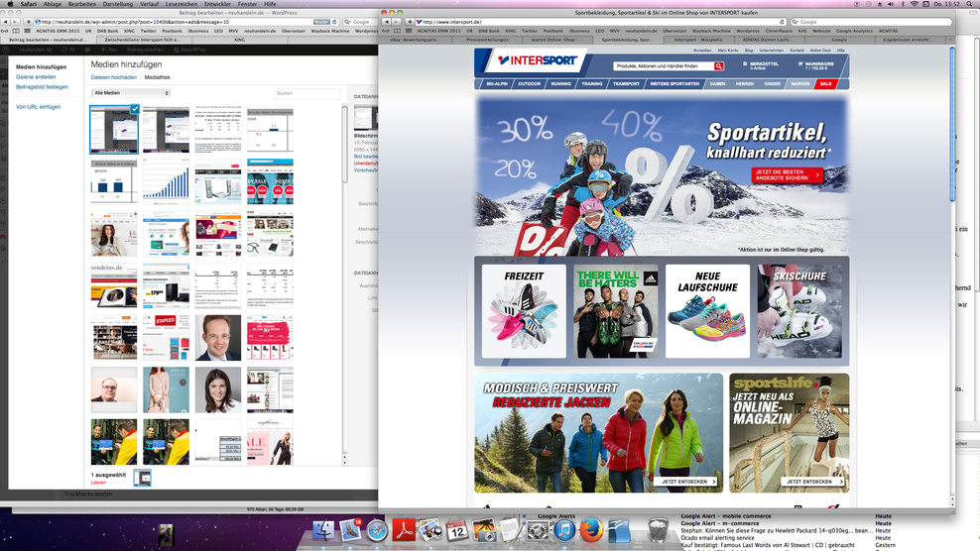Click the Leeren link under selection
Image resolution: width=980 pixels, height=551 pixels.
[x=98, y=483]
